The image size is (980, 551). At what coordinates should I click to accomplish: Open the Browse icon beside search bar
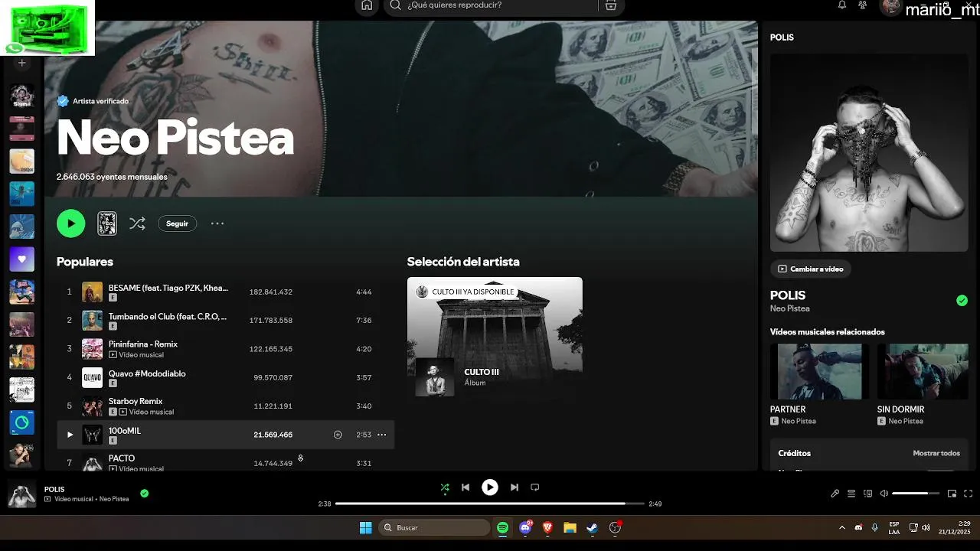coord(610,5)
